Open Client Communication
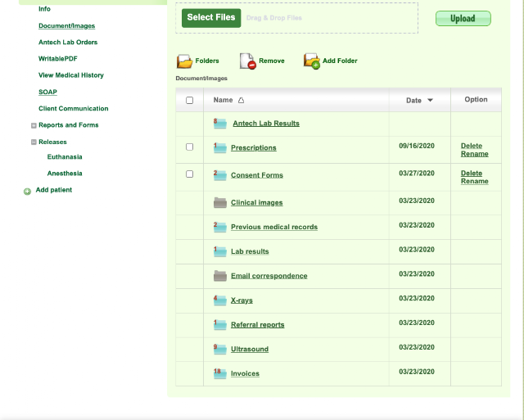The height and width of the screenshot is (420, 524). (x=74, y=109)
